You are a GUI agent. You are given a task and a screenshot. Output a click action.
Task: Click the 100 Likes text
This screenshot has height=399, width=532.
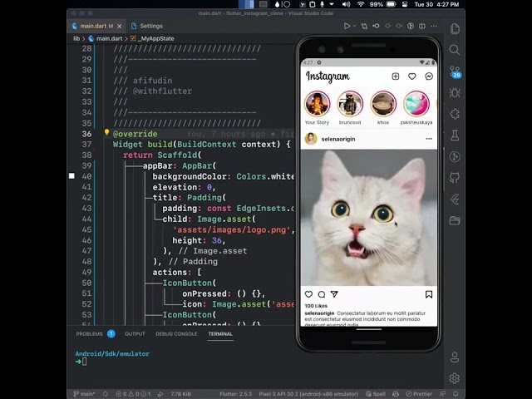click(x=316, y=306)
